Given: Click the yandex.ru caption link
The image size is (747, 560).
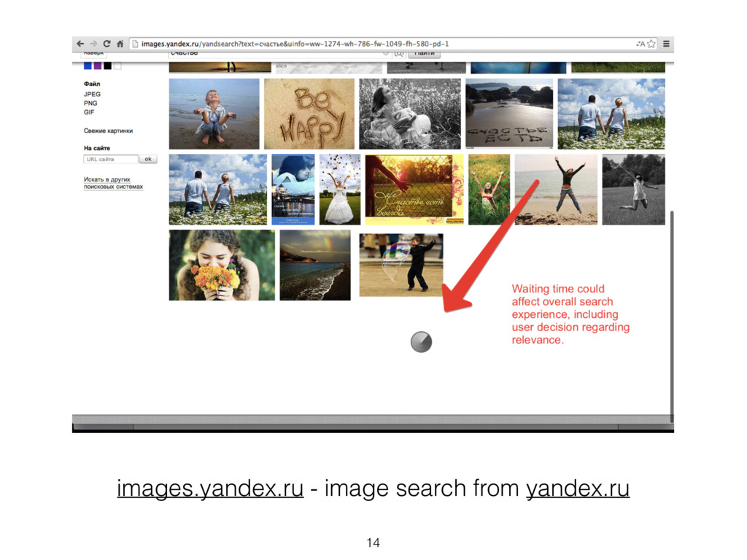Looking at the screenshot, I should 578,489.
